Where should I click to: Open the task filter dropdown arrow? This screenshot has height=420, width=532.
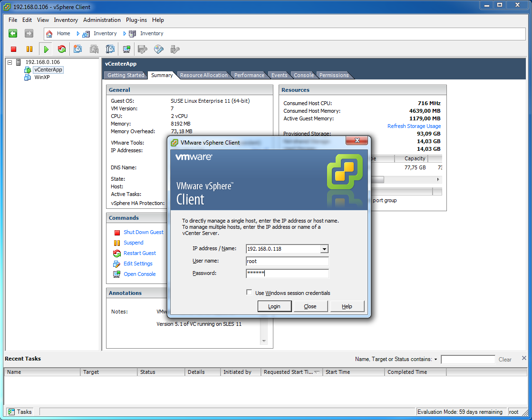(x=435, y=359)
